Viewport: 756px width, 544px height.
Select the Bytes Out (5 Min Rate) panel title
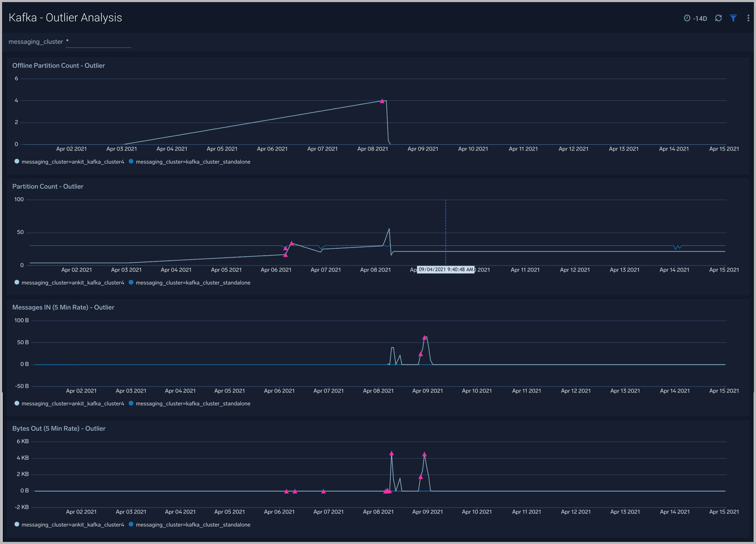pyautogui.click(x=59, y=428)
